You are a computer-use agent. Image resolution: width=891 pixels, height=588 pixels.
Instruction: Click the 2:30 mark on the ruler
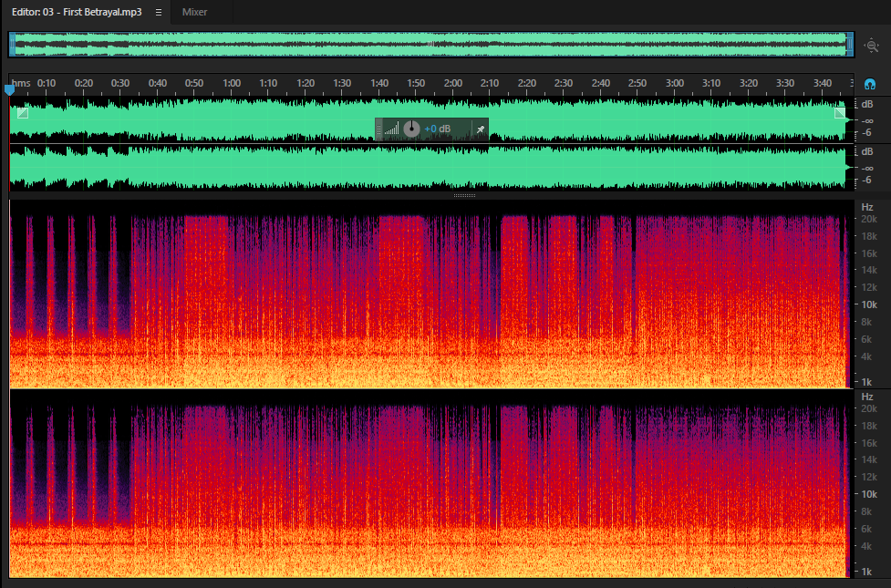(564, 83)
